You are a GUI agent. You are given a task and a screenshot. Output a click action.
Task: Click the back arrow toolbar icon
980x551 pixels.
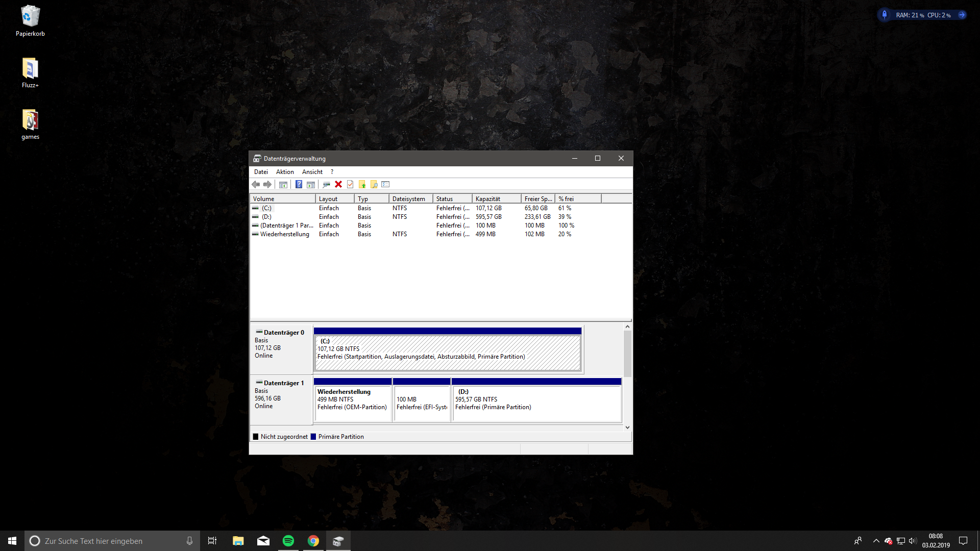point(256,185)
